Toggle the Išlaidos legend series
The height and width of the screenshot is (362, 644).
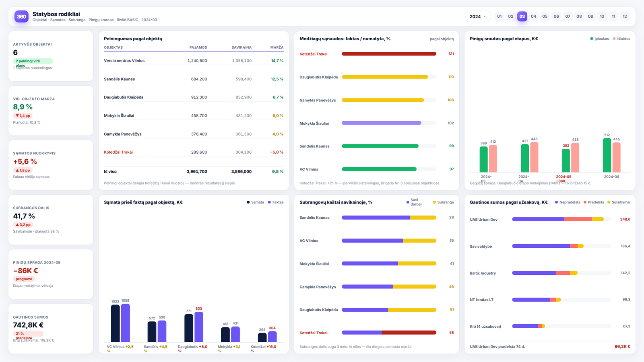[622, 39]
